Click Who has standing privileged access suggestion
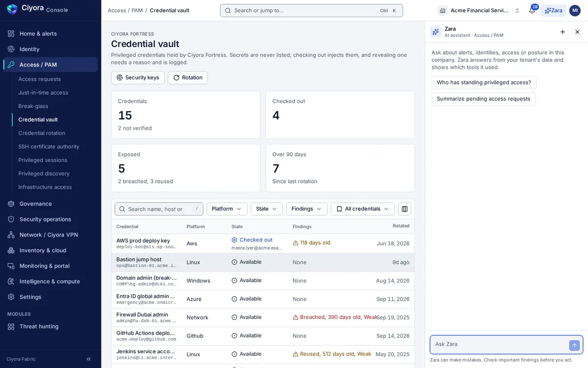588x368 pixels. click(484, 82)
